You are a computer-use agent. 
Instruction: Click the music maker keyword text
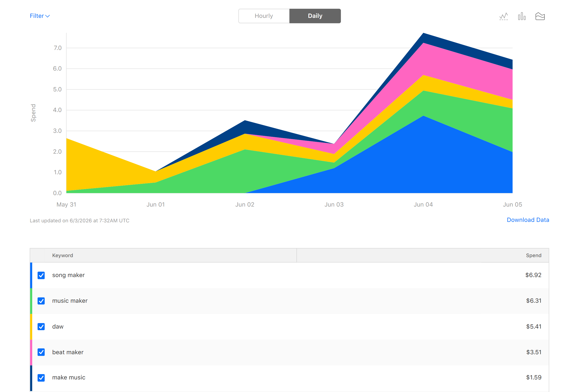(x=70, y=301)
